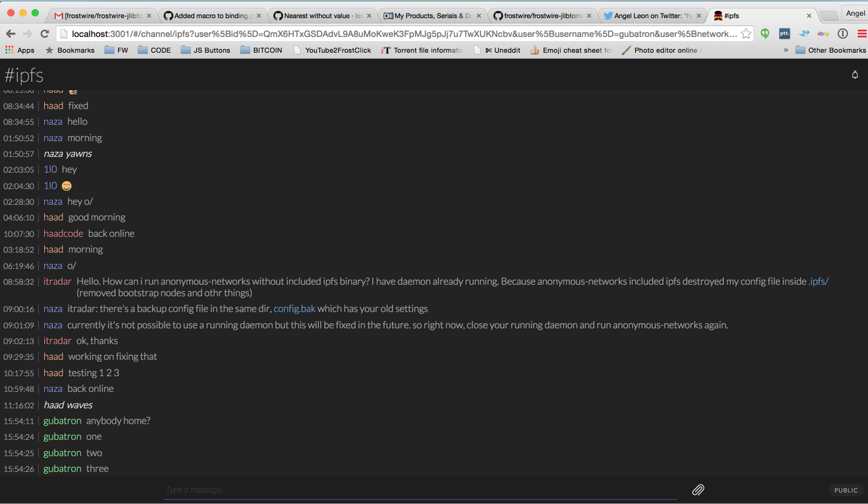The width and height of the screenshot is (868, 504).
Task: Click the browser forward arrow
Action: click(27, 33)
